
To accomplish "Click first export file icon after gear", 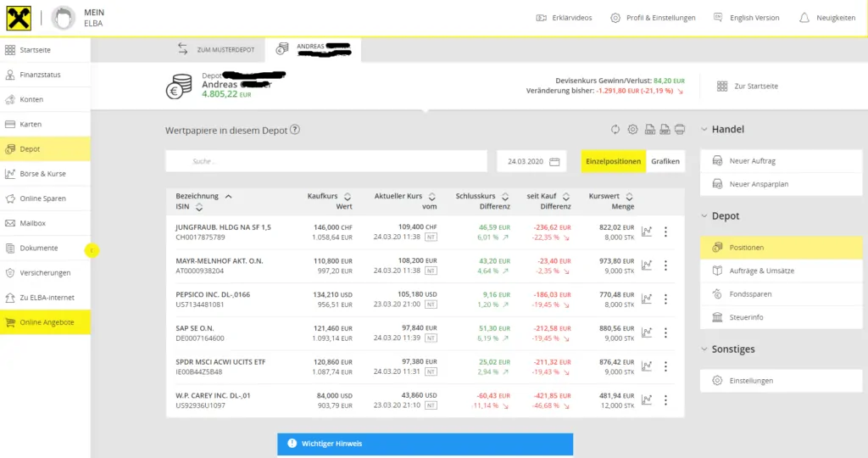I will tap(650, 130).
